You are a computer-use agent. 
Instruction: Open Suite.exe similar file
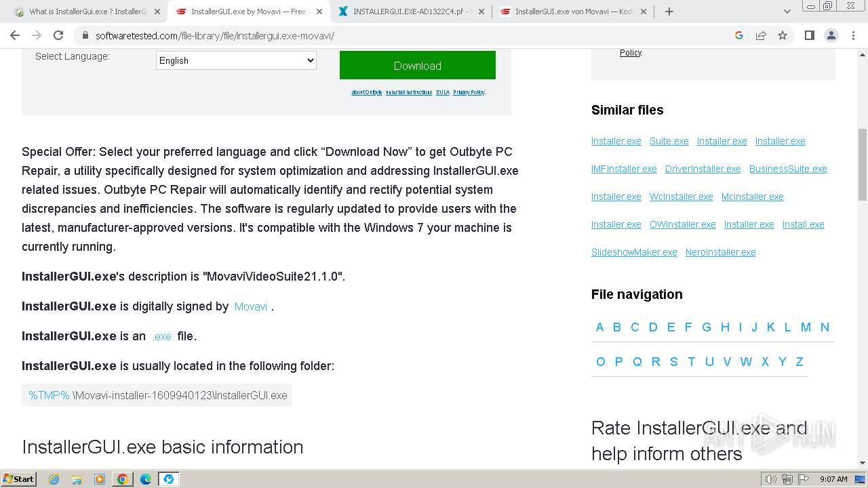click(669, 141)
